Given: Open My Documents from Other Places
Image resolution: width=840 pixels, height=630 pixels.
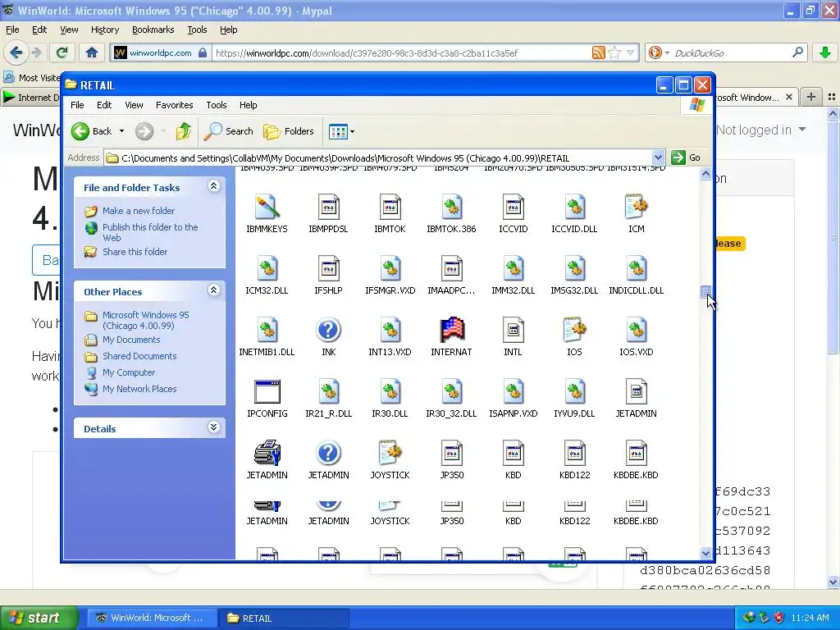Looking at the screenshot, I should (131, 340).
